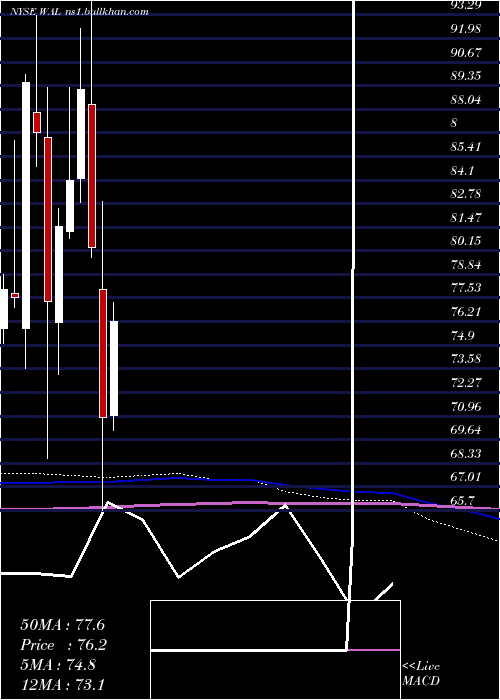Select the 50MA : 77.6 readout
The height and width of the screenshot is (700, 500).
62,624
